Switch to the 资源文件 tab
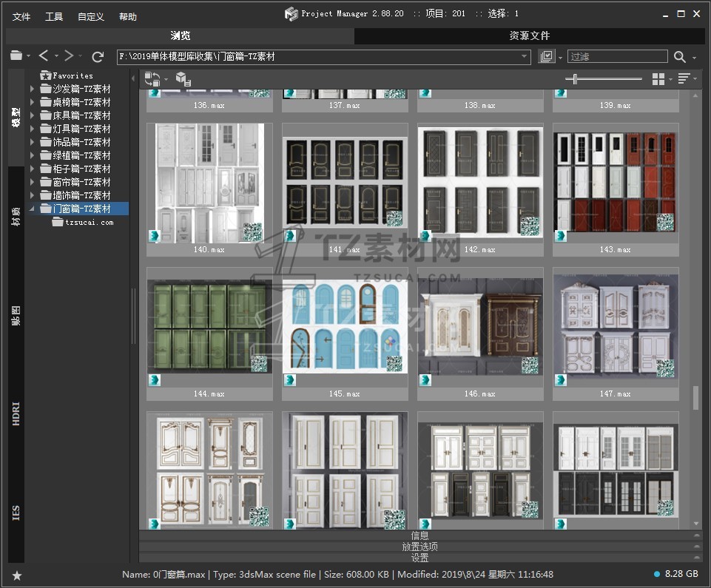 tap(530, 36)
